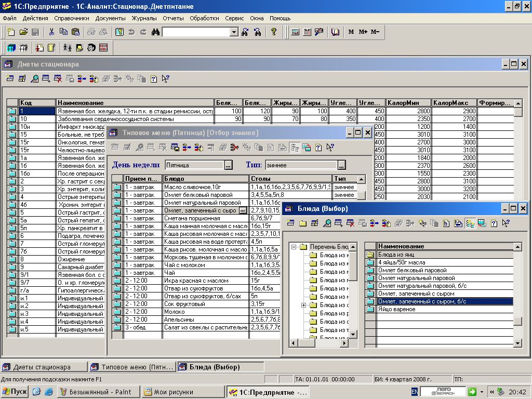Click question mark description icon in Типовое меню toolbar
This screenshot has width=532, height=399.
pos(318,147)
